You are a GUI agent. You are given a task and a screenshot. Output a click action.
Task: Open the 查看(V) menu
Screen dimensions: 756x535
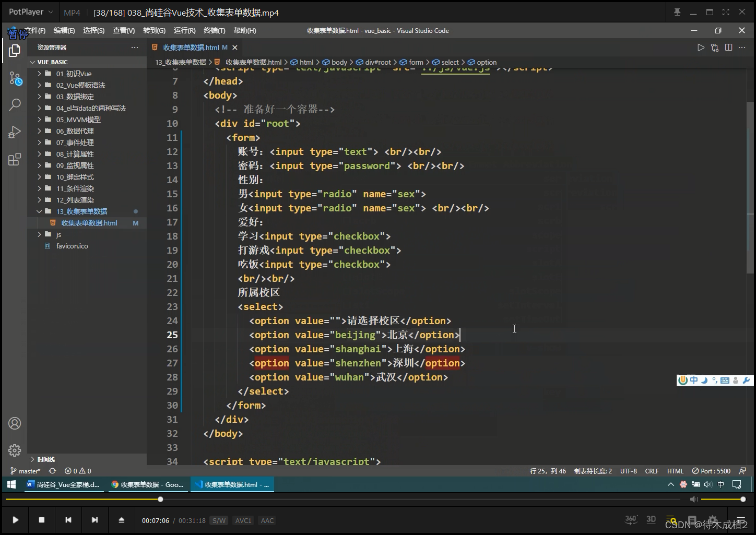[124, 31]
